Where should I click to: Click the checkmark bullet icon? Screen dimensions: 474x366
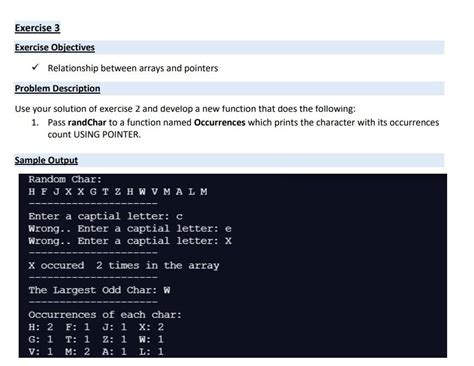[35, 67]
